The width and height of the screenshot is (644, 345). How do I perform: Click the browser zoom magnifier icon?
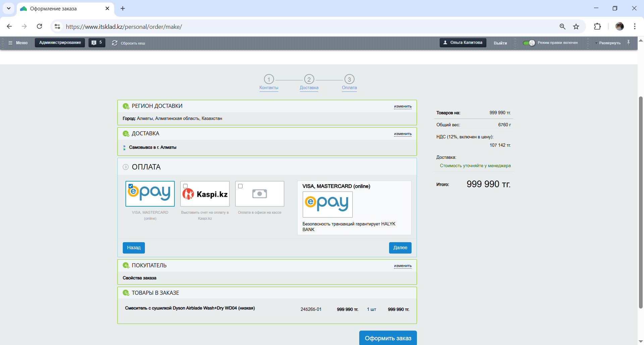click(x=562, y=26)
